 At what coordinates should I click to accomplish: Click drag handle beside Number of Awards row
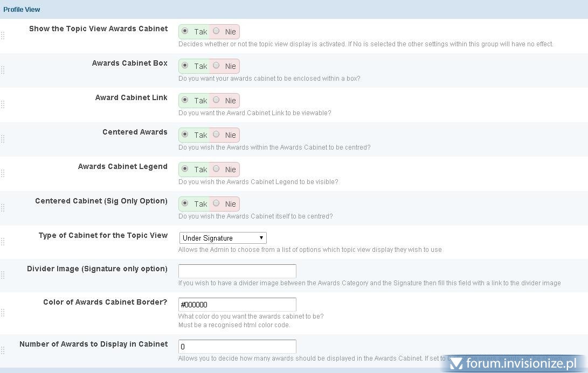(3, 350)
